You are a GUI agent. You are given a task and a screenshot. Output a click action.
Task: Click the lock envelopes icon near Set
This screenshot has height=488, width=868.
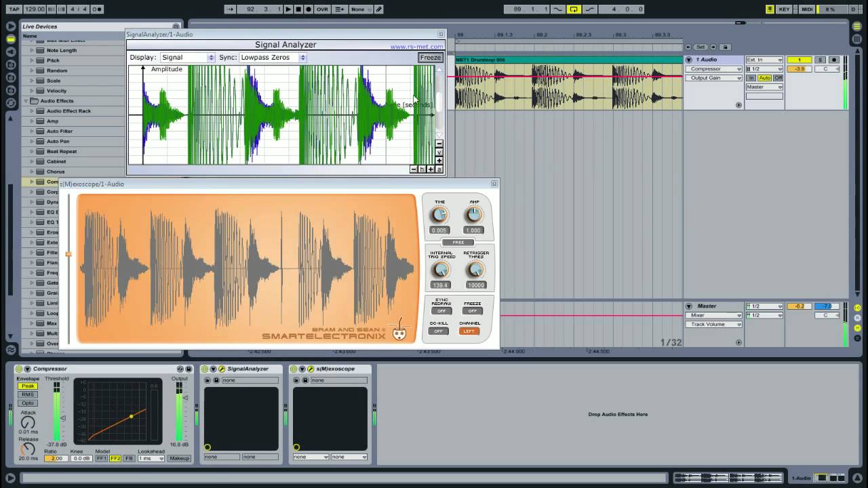tap(725, 47)
